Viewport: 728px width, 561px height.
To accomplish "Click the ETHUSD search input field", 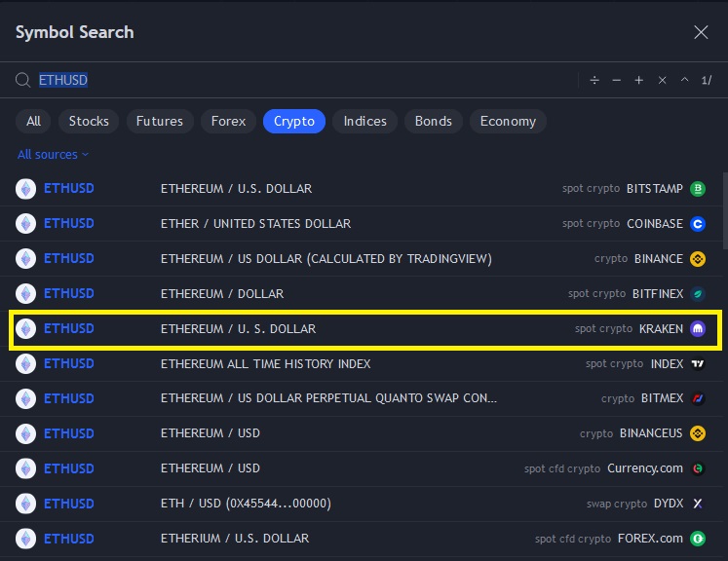I will (292, 80).
